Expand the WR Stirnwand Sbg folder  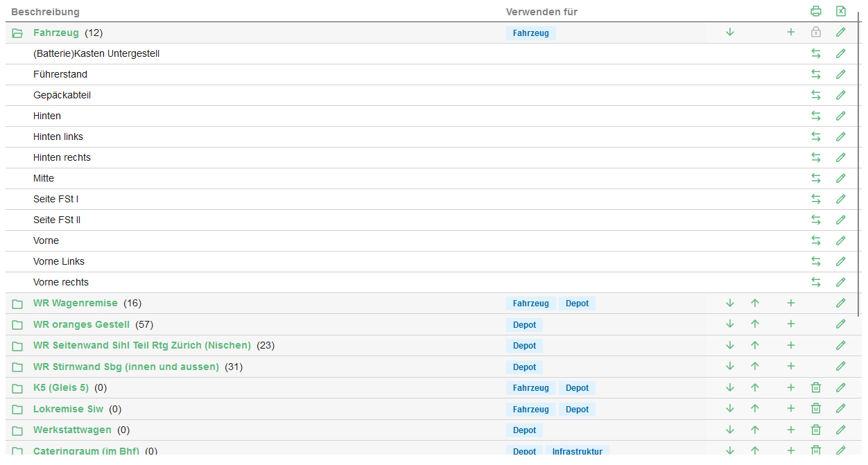click(x=17, y=367)
